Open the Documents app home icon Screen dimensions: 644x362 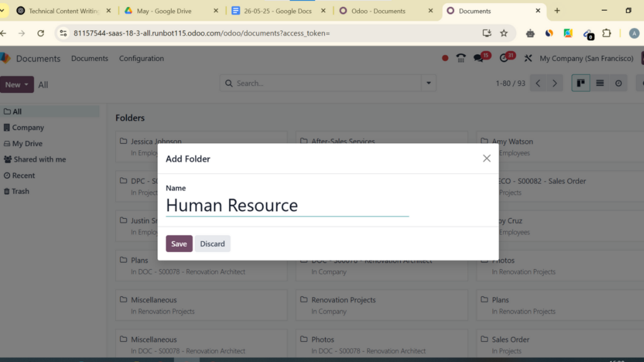[x=5, y=58]
